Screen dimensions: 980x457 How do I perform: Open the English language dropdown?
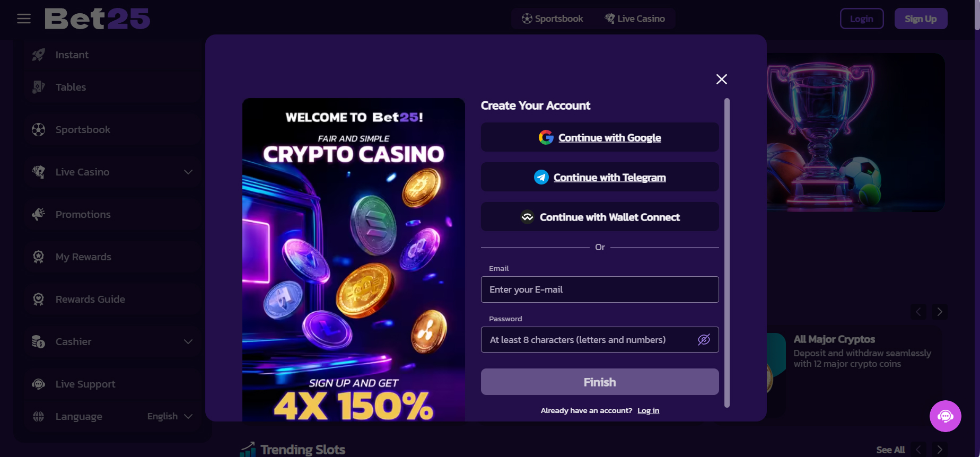pyautogui.click(x=170, y=417)
